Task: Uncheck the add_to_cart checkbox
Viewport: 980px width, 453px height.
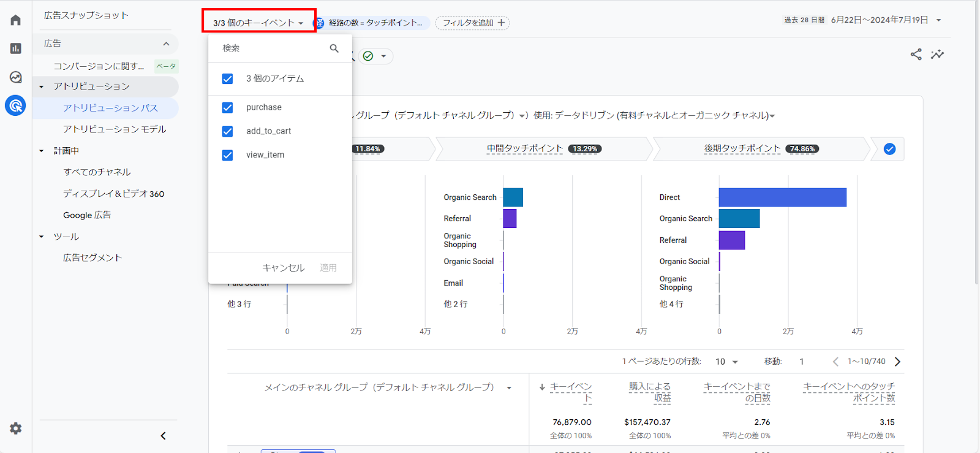Action: 227,131
